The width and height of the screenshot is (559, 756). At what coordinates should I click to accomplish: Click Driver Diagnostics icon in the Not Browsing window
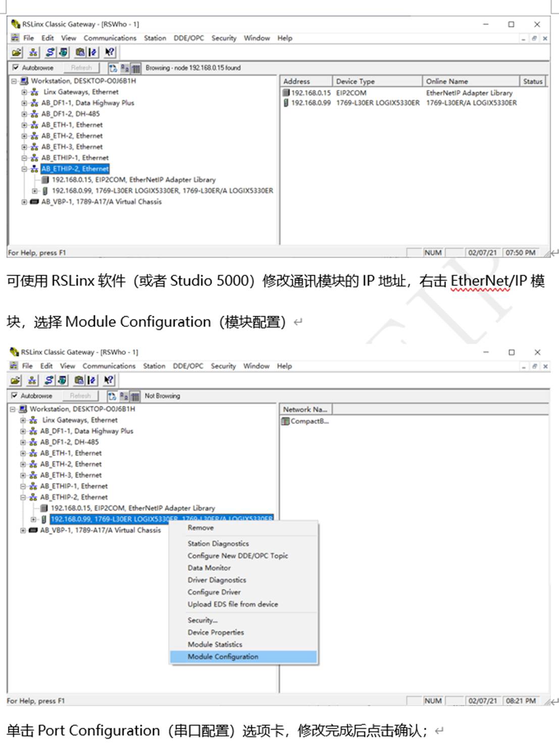pos(62,380)
